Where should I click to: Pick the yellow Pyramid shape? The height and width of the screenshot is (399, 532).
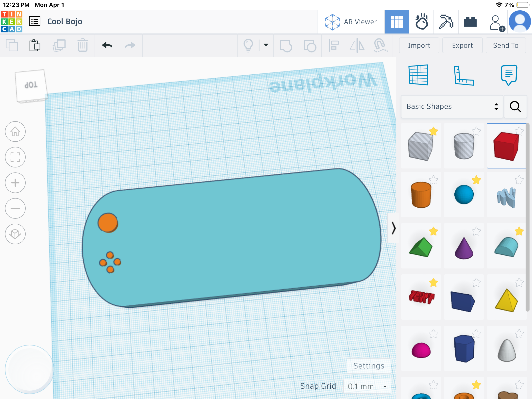coord(506,300)
